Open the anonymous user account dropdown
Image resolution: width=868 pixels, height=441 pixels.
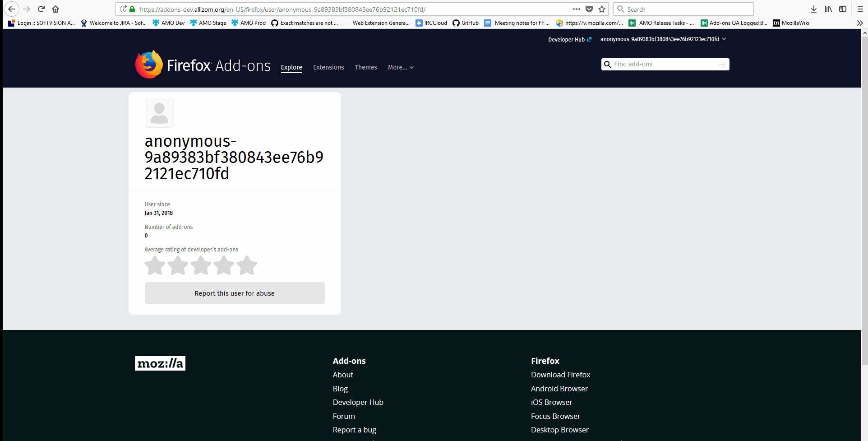coord(663,39)
